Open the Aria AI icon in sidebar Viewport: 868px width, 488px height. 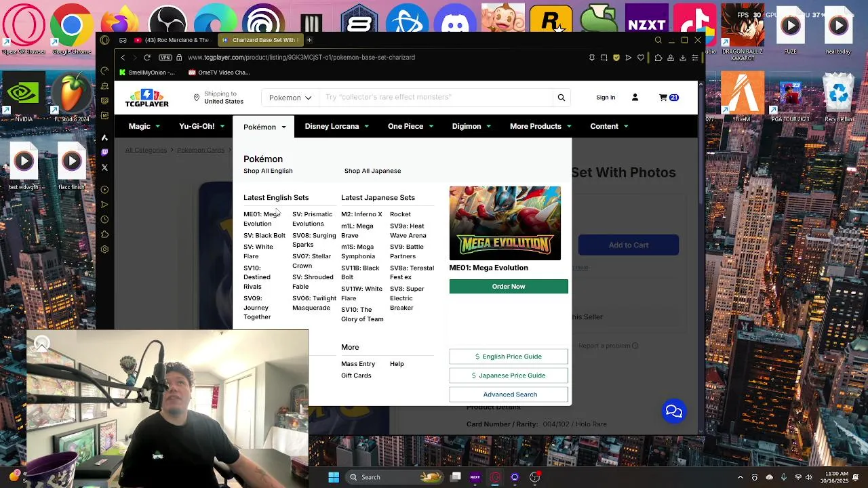tap(104, 138)
